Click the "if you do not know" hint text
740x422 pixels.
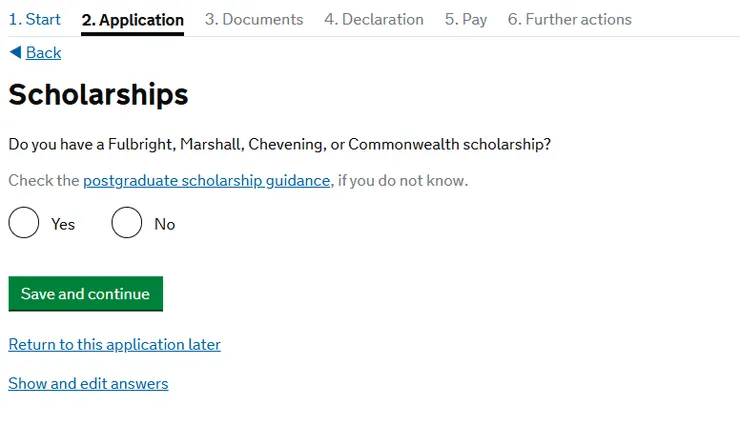(x=403, y=181)
